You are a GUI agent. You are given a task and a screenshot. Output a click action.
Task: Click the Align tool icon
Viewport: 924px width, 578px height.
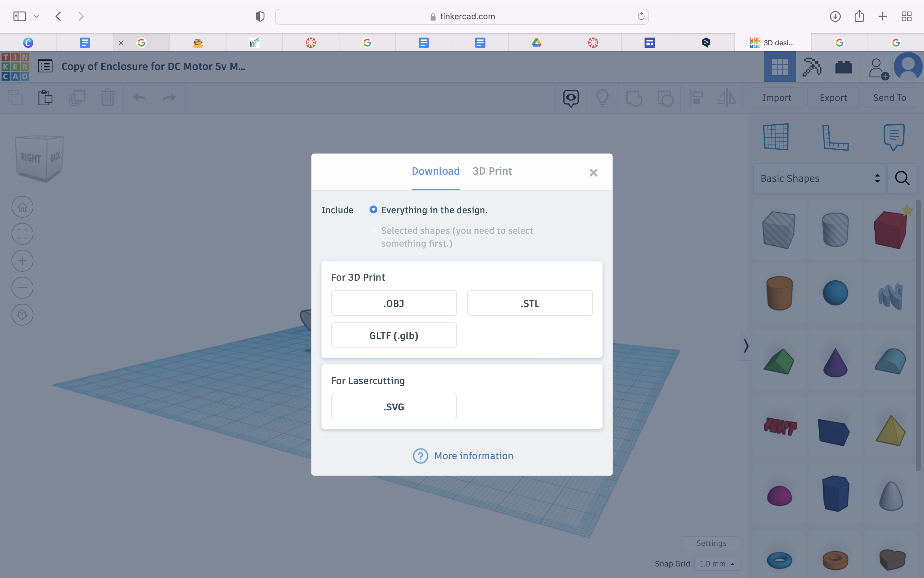pos(697,98)
